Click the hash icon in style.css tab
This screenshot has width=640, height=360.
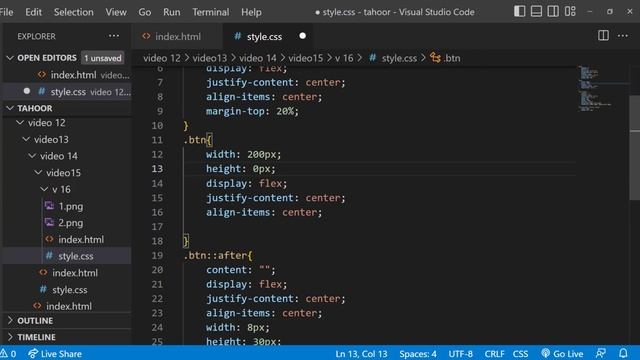pyautogui.click(x=238, y=36)
